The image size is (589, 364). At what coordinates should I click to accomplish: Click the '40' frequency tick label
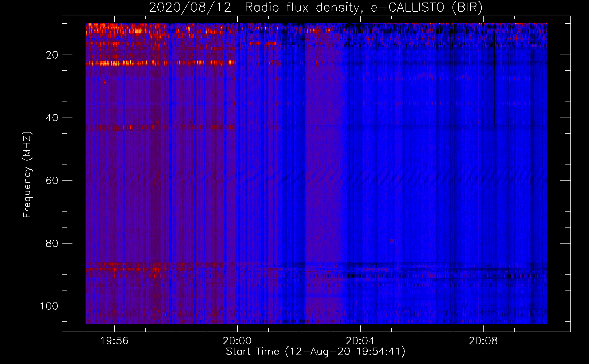[52, 118]
